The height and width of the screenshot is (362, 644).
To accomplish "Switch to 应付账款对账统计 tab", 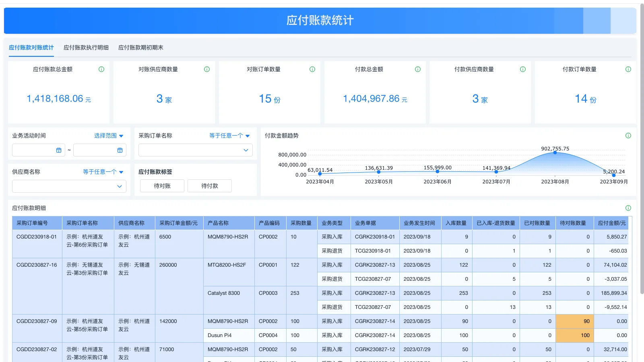I will click(31, 47).
